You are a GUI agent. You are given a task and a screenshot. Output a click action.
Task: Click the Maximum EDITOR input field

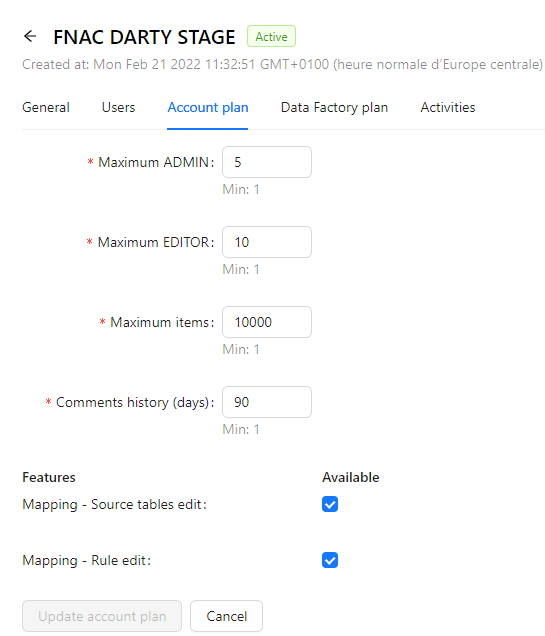[267, 242]
